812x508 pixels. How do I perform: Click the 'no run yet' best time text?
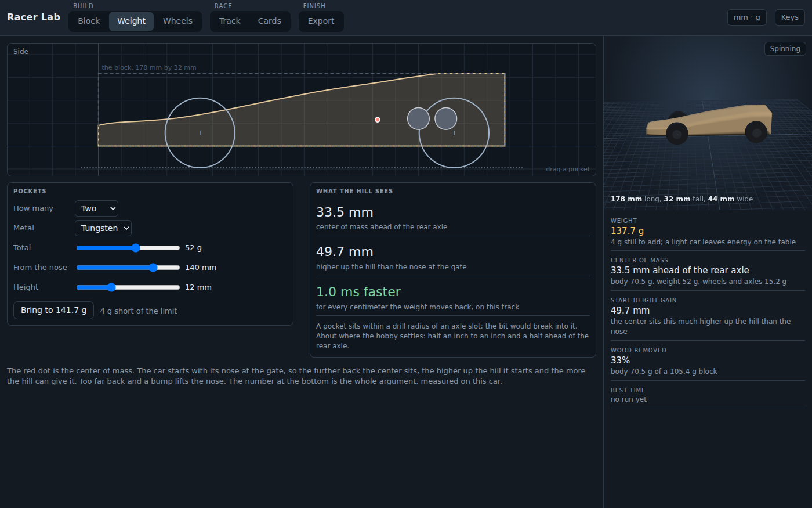coord(629,399)
